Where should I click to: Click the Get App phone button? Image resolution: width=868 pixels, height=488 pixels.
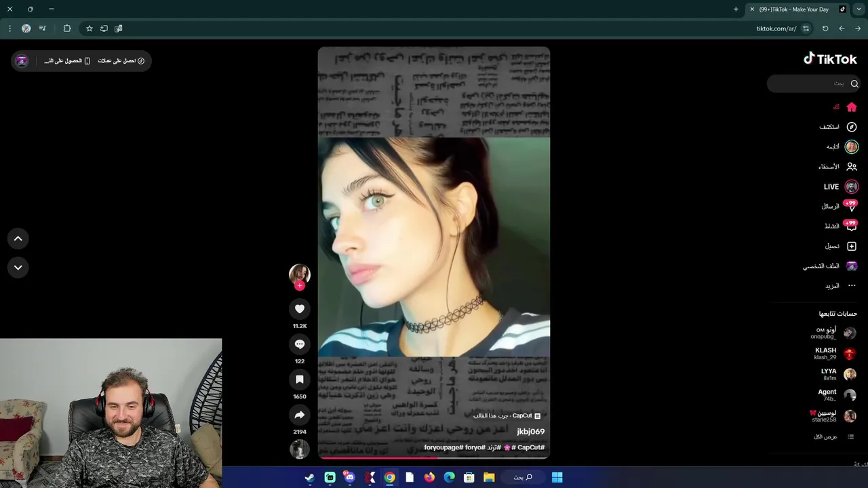tap(67, 61)
